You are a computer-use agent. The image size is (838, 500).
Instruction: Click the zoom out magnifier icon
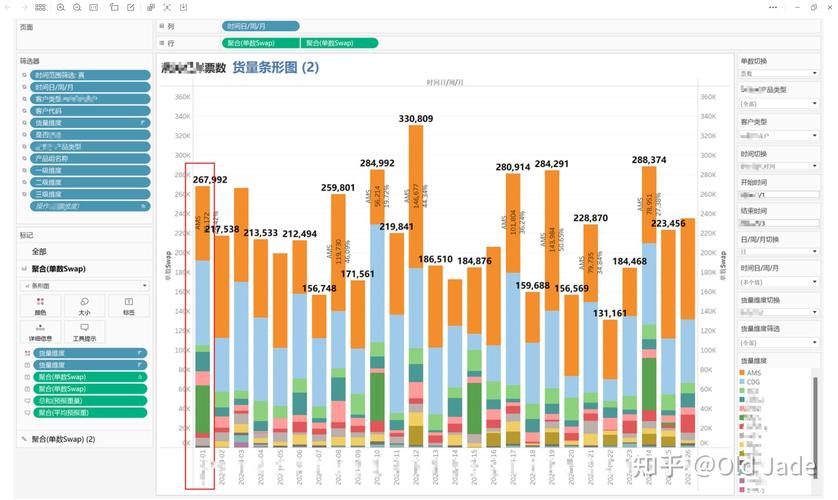point(77,7)
